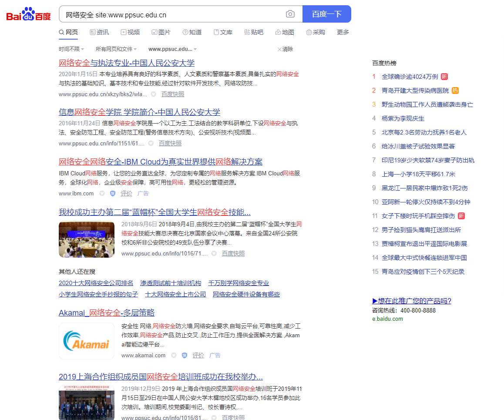This screenshot has width=504, height=420.
Task: Open image search via camera icon
Action: 290,14
